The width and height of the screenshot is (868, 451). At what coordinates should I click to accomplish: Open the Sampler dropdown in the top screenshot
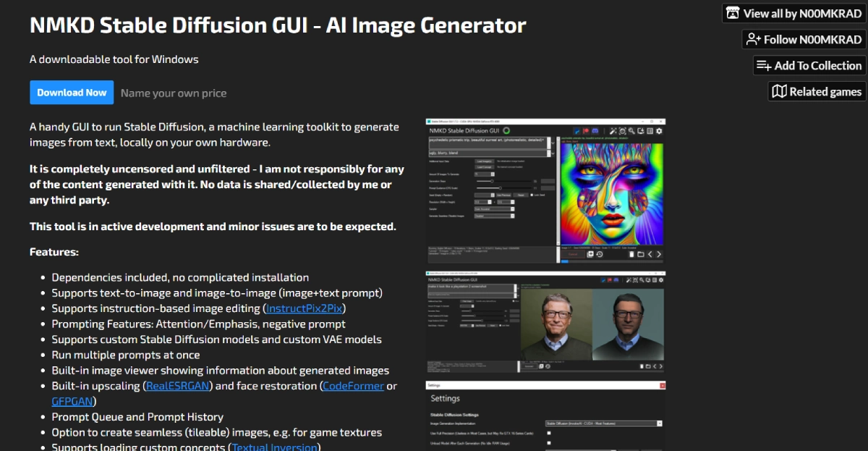point(494,208)
